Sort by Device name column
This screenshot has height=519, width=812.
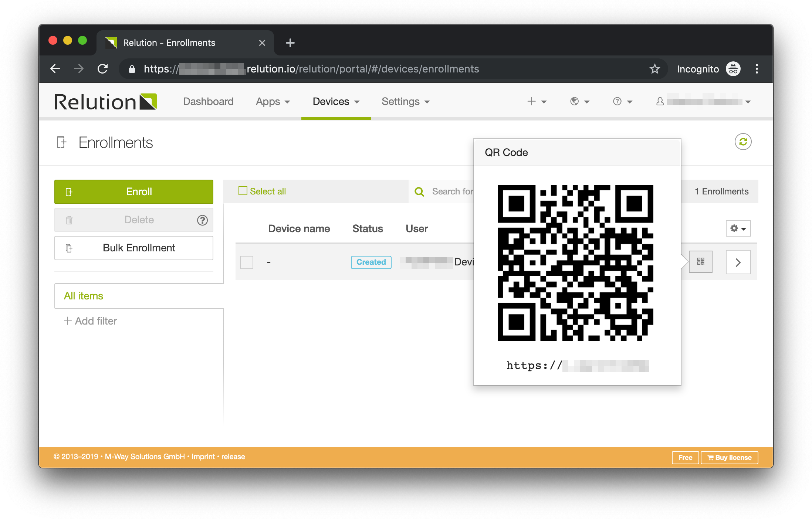click(x=299, y=228)
